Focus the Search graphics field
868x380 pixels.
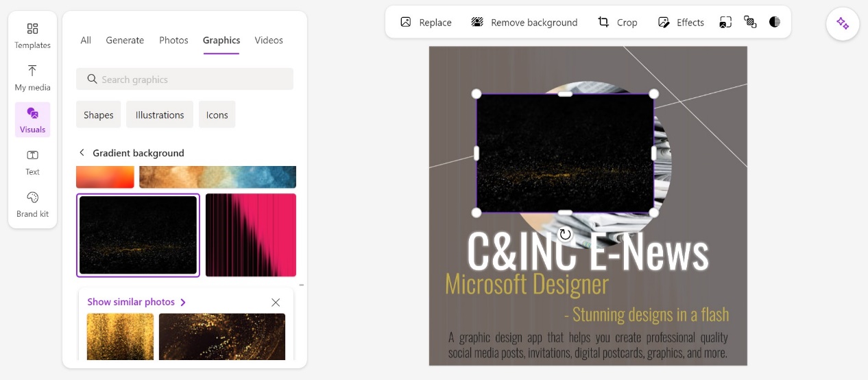[x=184, y=80]
